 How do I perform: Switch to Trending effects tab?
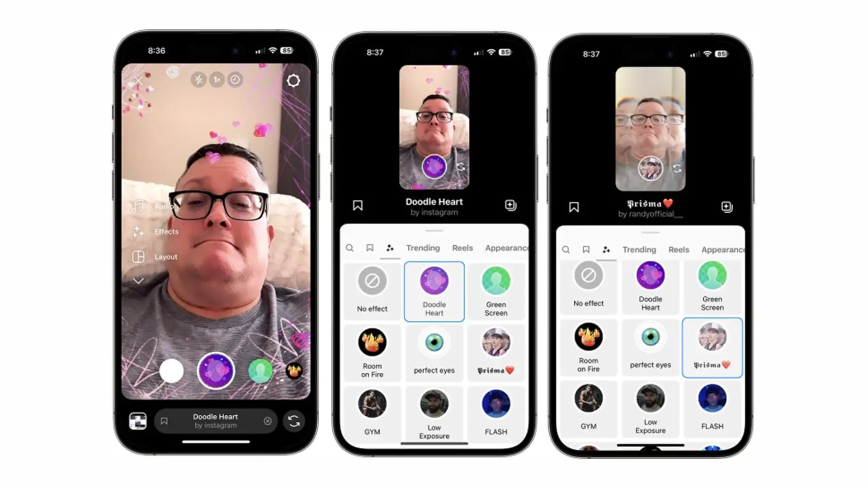pyautogui.click(x=423, y=248)
